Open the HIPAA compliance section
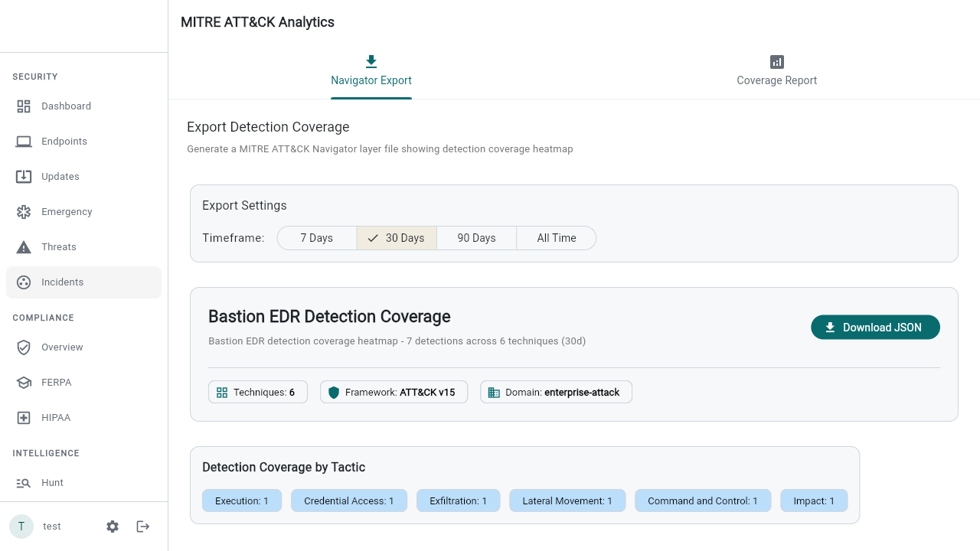Image resolution: width=980 pixels, height=551 pixels. 55,417
